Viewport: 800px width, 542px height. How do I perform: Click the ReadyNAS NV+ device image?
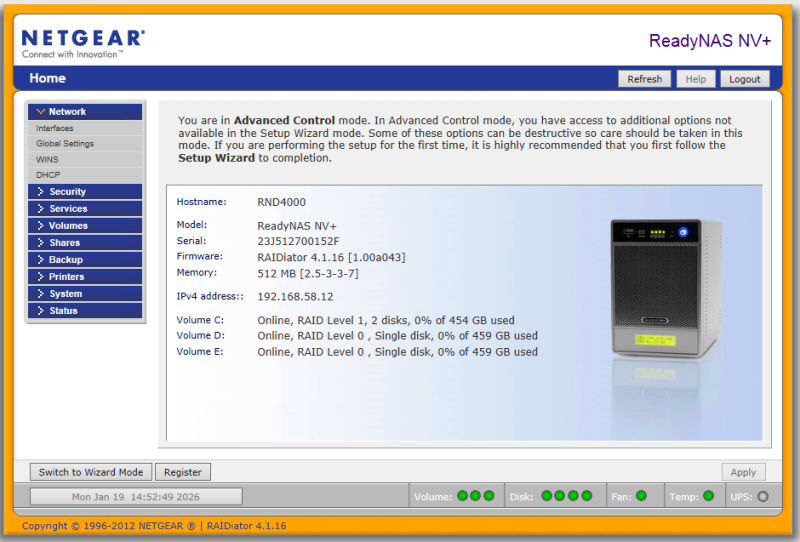tap(665, 288)
